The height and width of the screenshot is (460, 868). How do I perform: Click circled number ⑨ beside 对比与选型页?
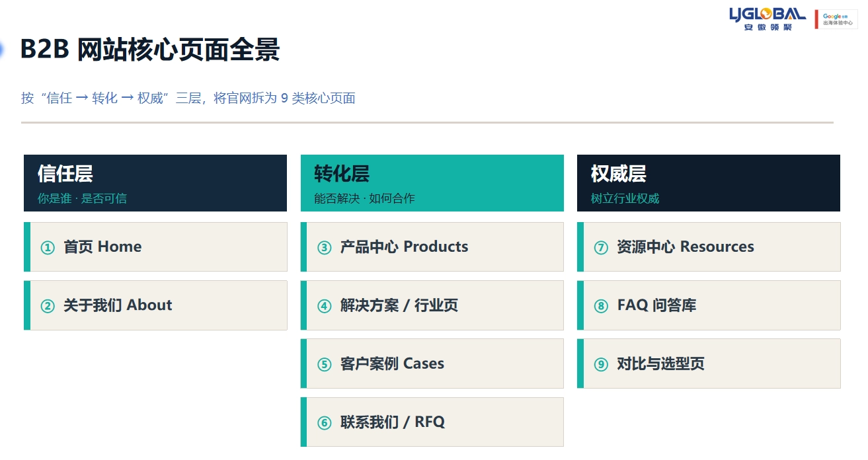click(x=601, y=364)
